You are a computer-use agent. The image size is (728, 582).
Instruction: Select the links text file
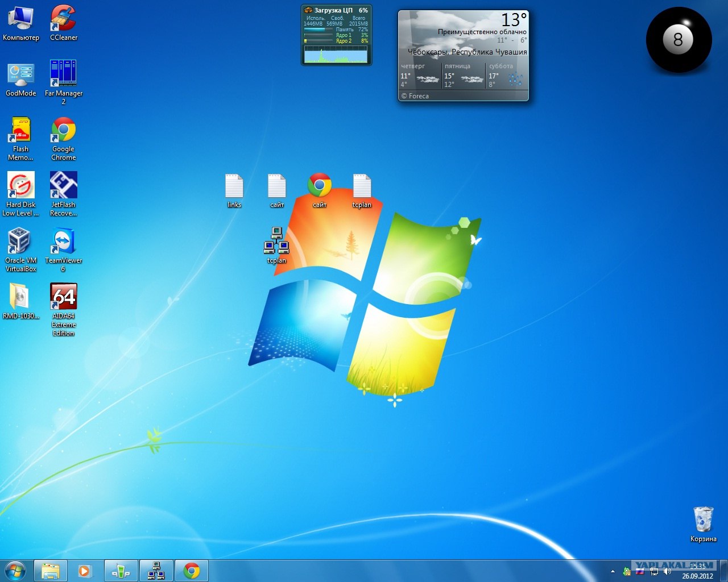pos(234,191)
